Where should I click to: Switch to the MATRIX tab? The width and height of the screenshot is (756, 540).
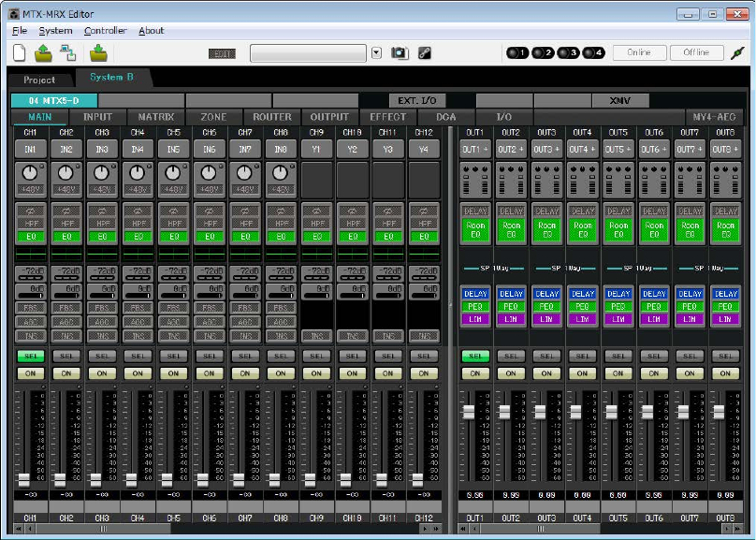(x=155, y=117)
